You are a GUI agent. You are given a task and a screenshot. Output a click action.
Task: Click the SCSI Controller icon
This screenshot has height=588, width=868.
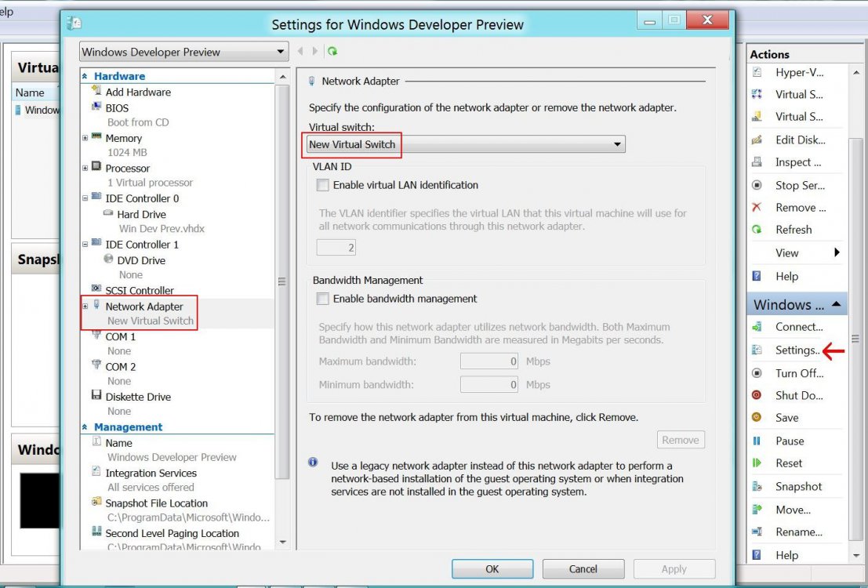(96, 289)
